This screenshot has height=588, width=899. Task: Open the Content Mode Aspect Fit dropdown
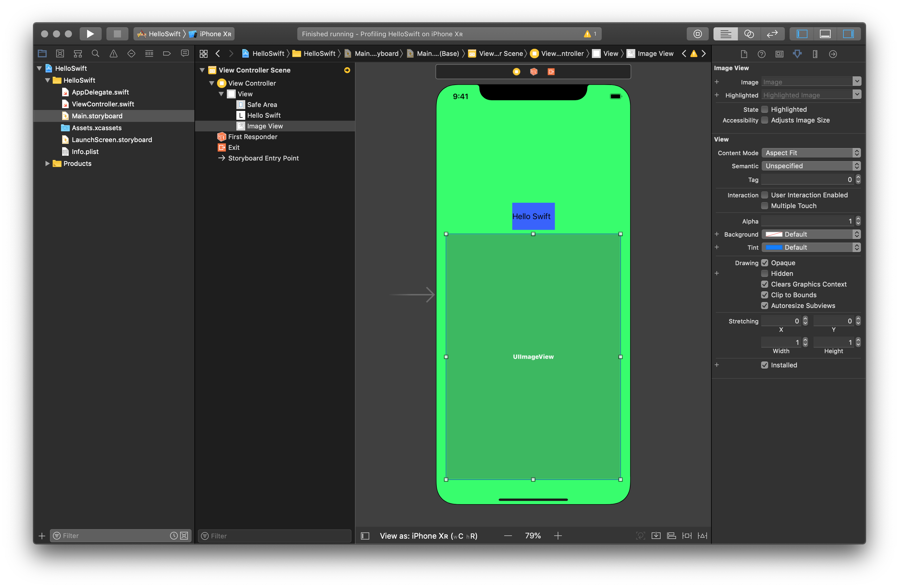811,153
